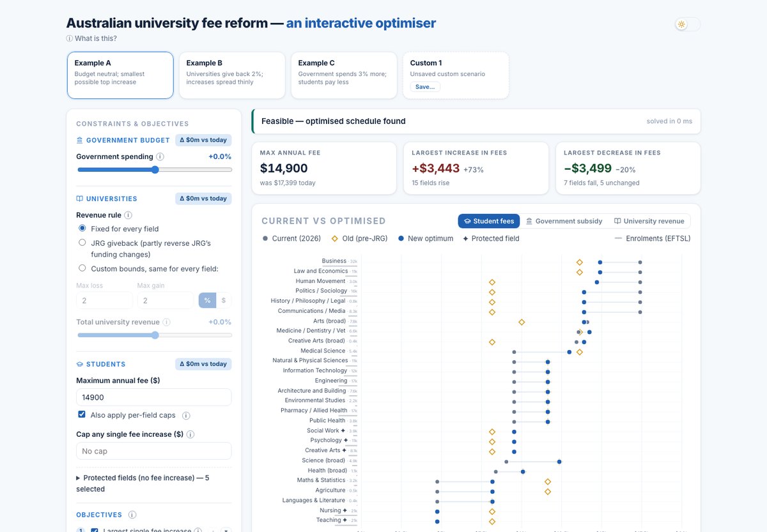Click the yellow diamond in the Teaching row
Image resolution: width=767 pixels, height=532 pixels.
[492, 521]
